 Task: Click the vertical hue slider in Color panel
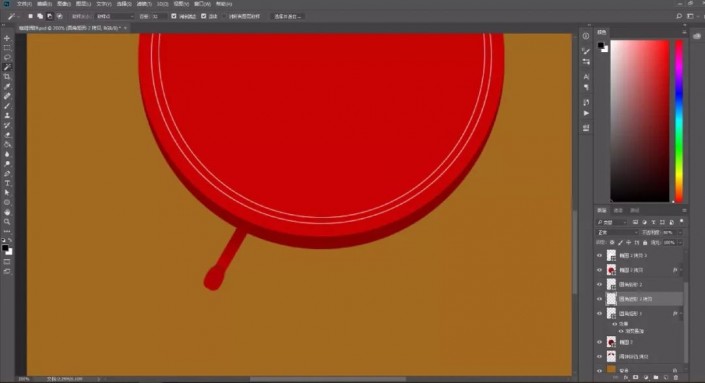coord(679,120)
